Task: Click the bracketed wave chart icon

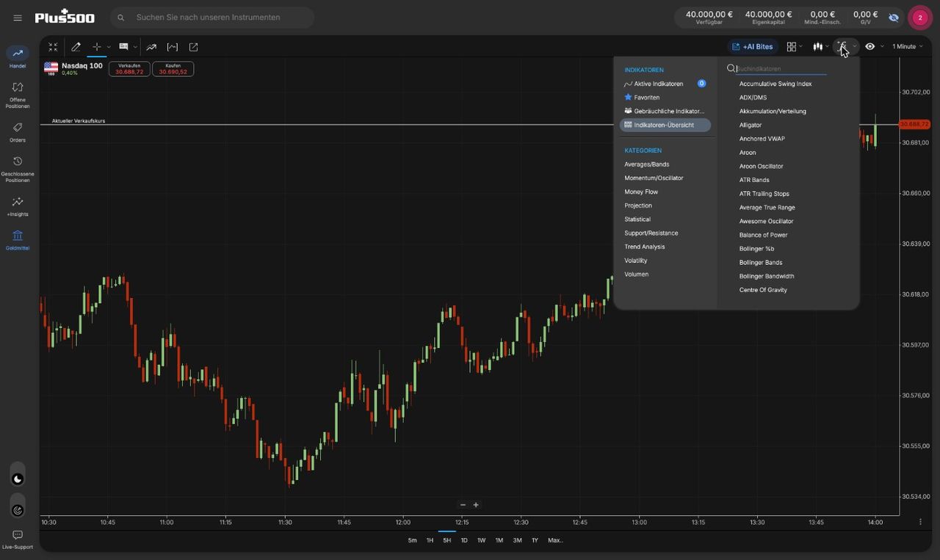Action: coord(173,46)
